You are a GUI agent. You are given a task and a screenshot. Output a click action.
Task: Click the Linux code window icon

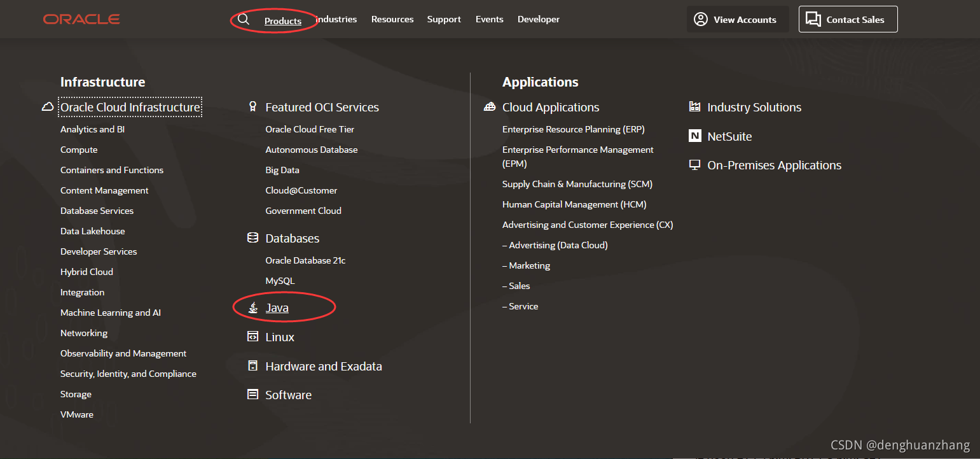click(252, 337)
